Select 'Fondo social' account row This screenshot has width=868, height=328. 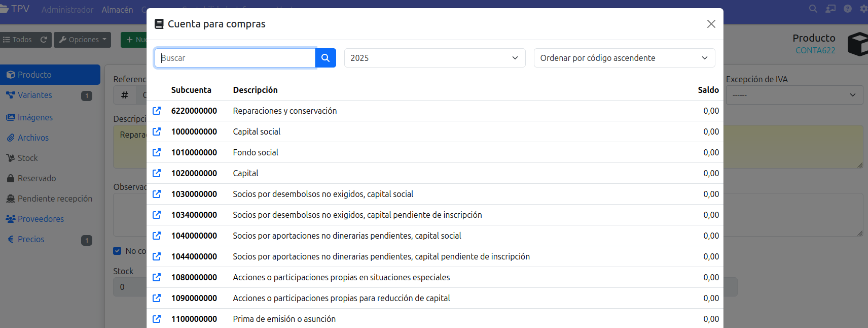(435, 152)
